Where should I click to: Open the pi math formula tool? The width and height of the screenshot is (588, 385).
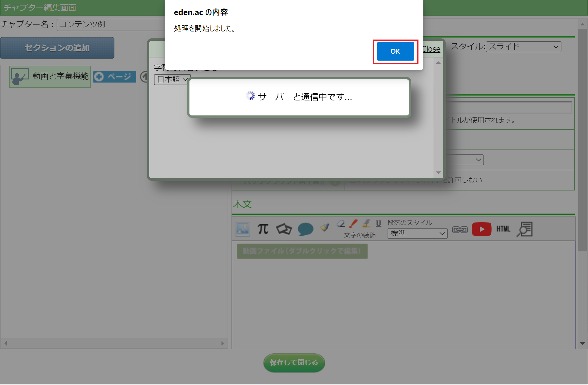263,229
